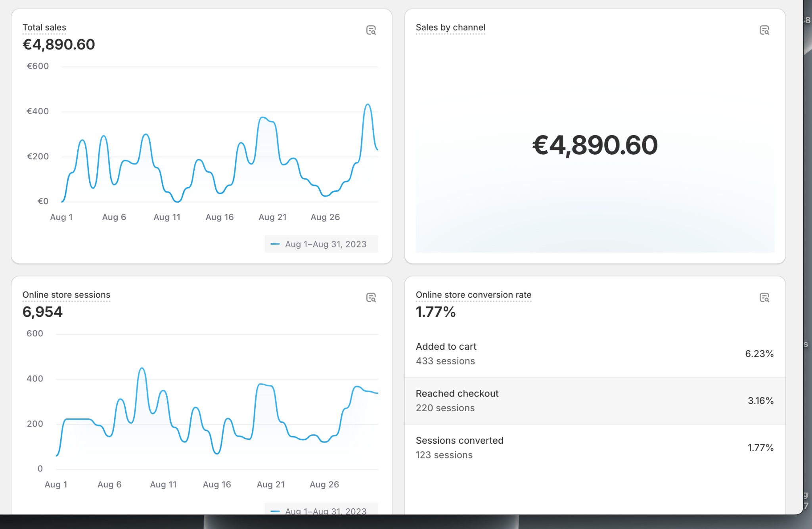The height and width of the screenshot is (529, 812).
Task: Click the 6,954 sessions total value
Action: click(x=42, y=312)
